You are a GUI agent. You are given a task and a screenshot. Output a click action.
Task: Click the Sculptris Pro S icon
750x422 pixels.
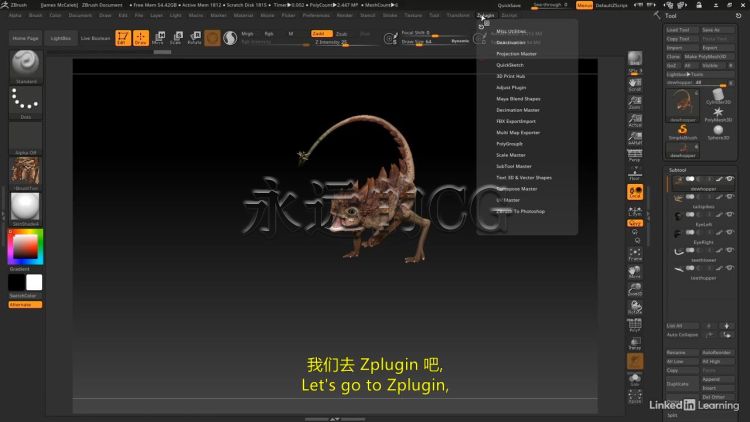coord(391,38)
